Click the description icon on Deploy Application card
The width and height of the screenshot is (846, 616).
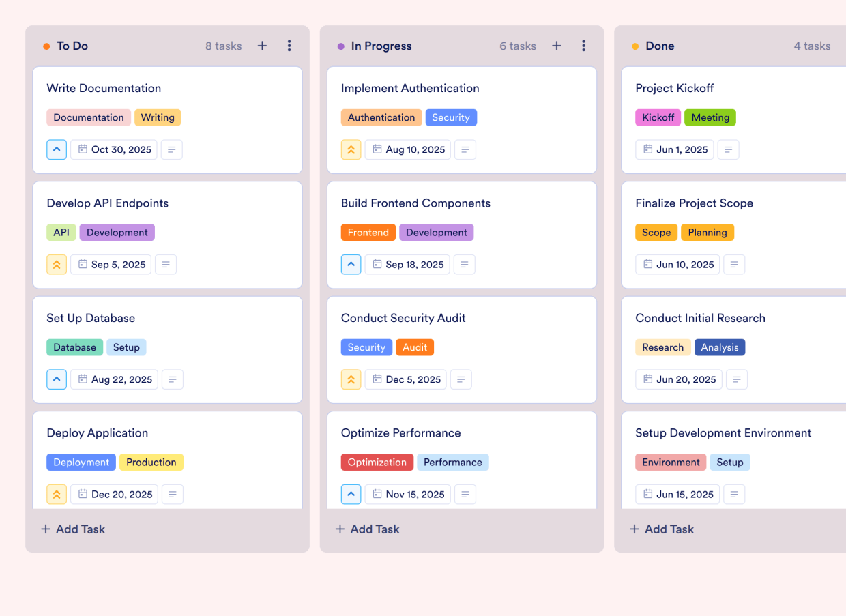[x=171, y=494]
